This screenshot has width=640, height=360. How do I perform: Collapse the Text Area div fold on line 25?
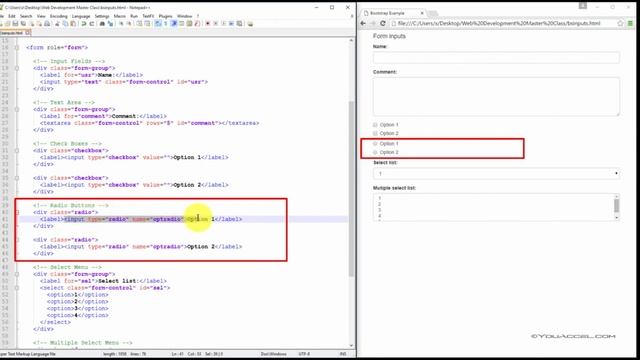click(17, 109)
